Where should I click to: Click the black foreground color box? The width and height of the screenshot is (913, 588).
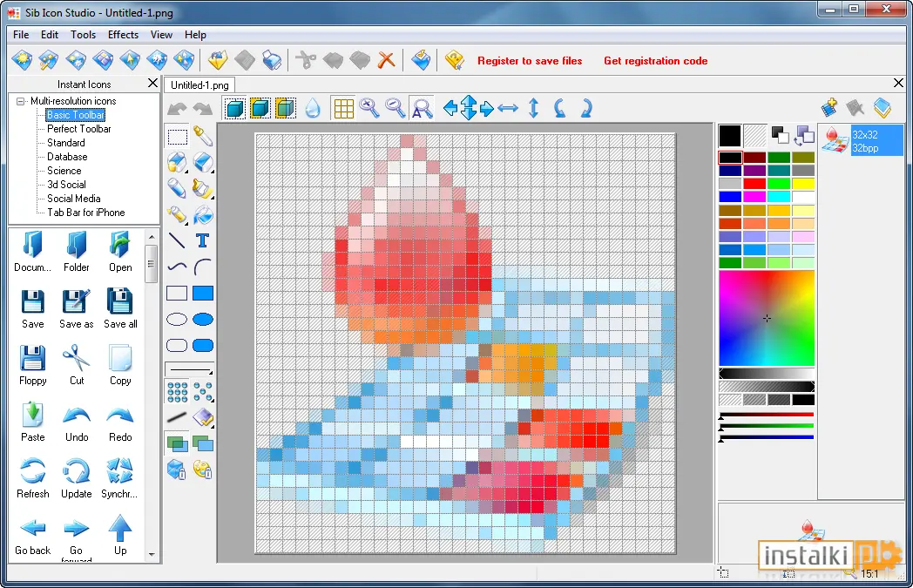(x=729, y=136)
